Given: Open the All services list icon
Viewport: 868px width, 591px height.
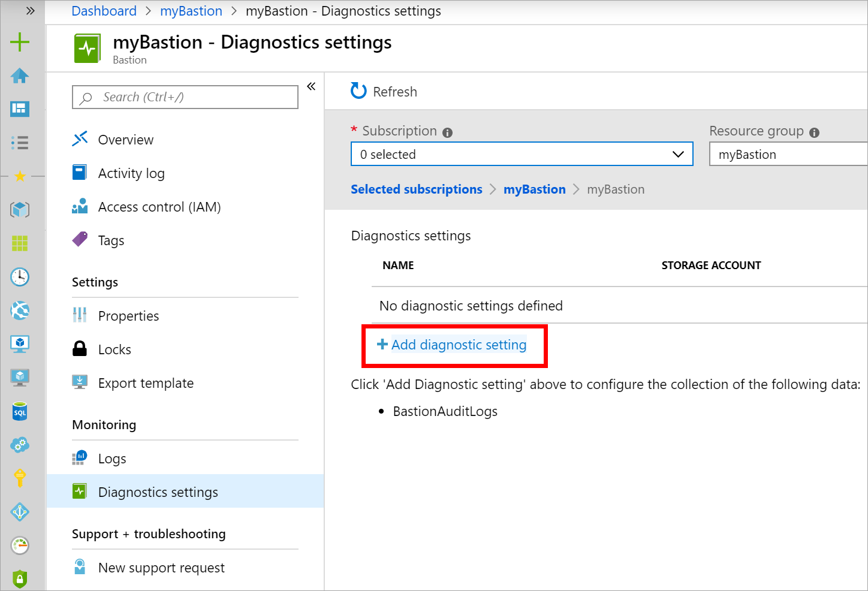Looking at the screenshot, I should click(x=20, y=143).
